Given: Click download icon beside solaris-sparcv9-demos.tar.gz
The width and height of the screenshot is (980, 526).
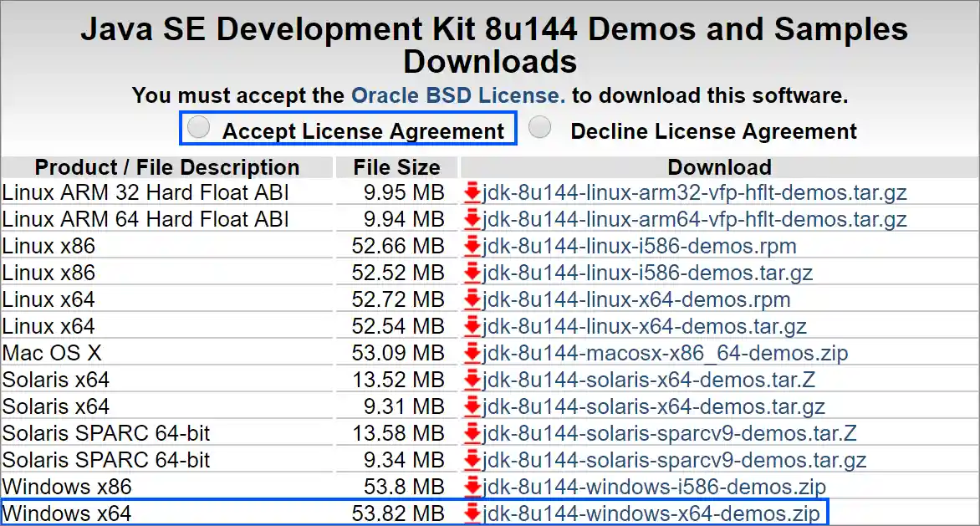Looking at the screenshot, I should click(472, 461).
